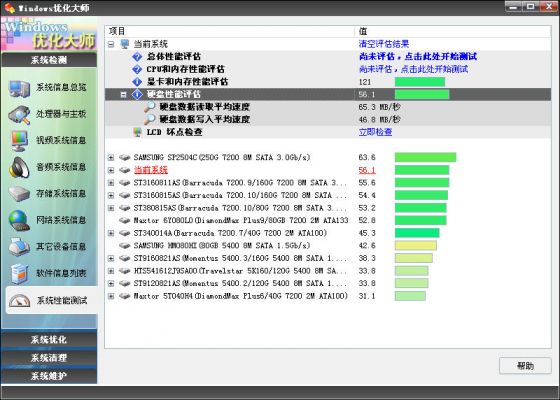Expand the HTS541612J9SA00 entry
560x400 pixels.
click(x=111, y=271)
